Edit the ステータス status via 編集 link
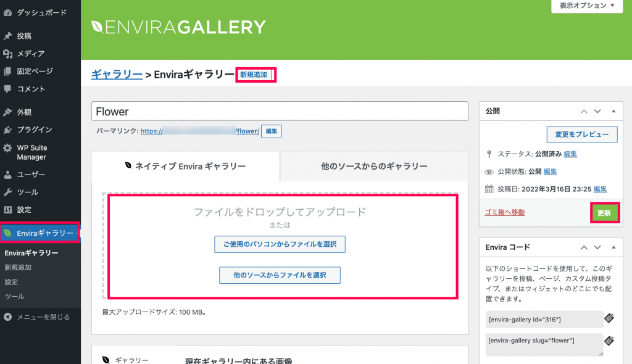Image resolution: width=632 pixels, height=364 pixels. point(570,154)
